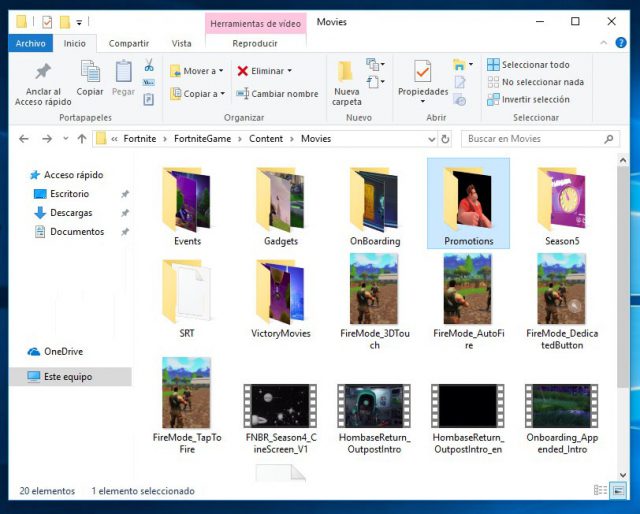Open Propiedades of the selected item
This screenshot has width=640, height=514.
(x=423, y=80)
